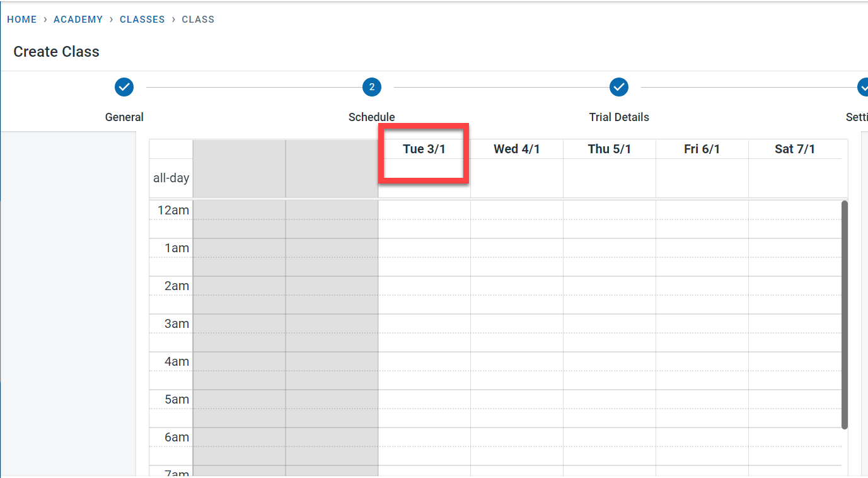
Task: Click the Schedule step number 2 icon
Action: [x=372, y=87]
